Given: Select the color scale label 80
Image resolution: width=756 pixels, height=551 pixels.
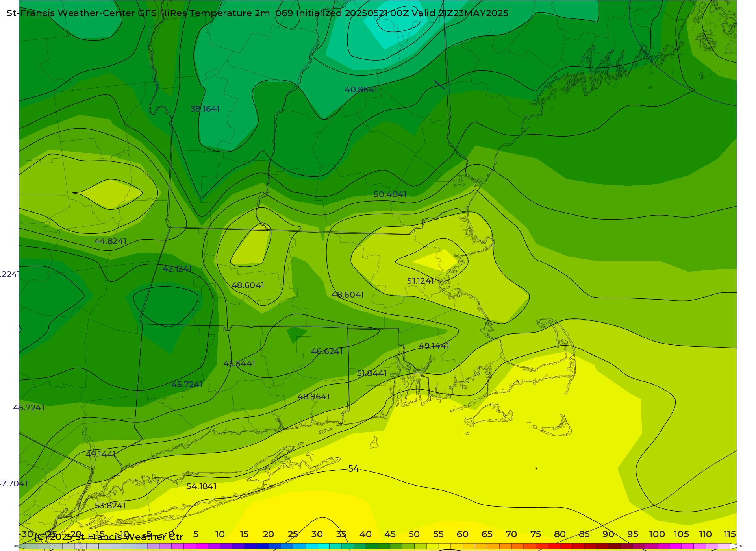Looking at the screenshot, I should (560, 534).
